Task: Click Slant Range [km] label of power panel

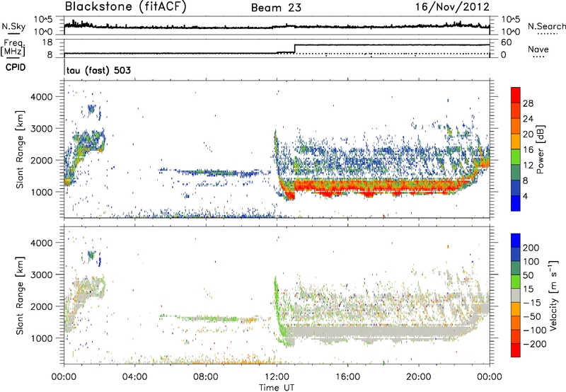Action: coord(20,149)
